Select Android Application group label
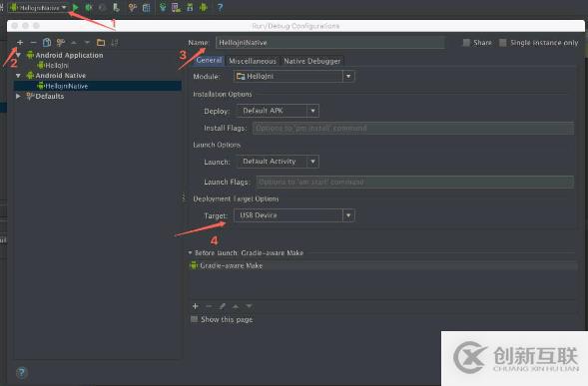This screenshot has width=588, height=386. coord(69,55)
